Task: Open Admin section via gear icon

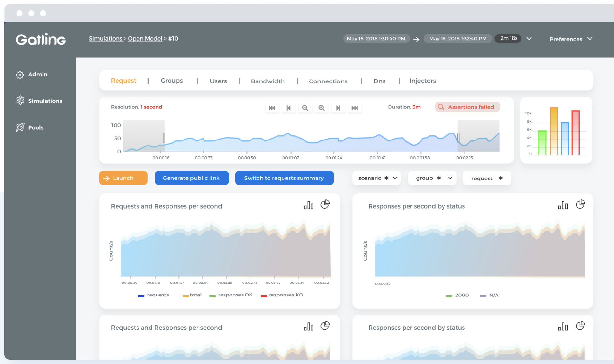Action: pyautogui.click(x=20, y=75)
